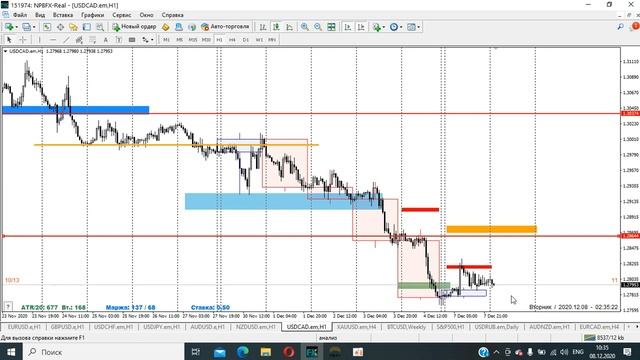
Task: Open the S&P500,H1 chart tab
Action: click(451, 327)
